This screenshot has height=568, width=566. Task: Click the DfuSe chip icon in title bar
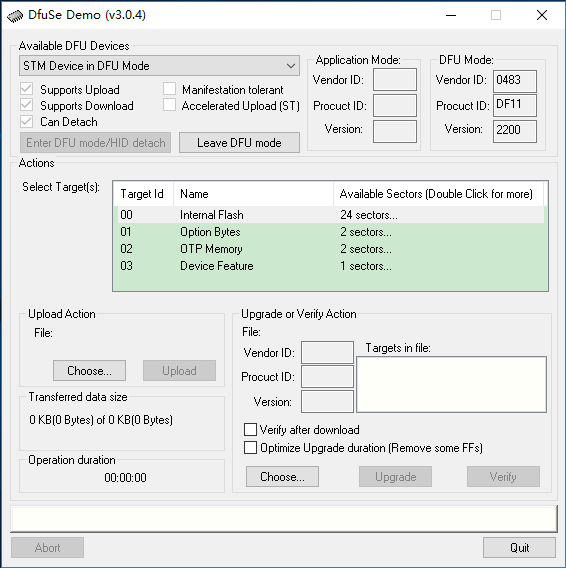(x=15, y=16)
